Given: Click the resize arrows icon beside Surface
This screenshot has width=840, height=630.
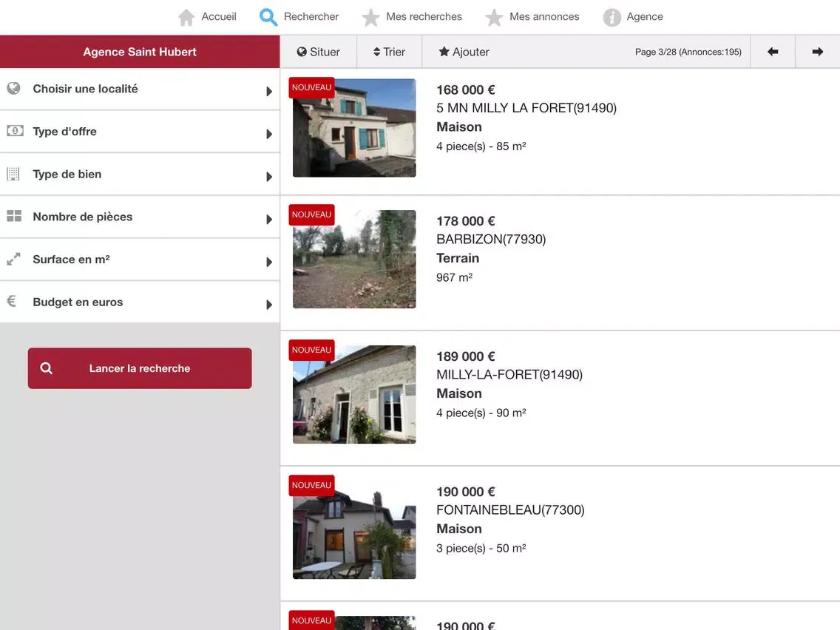Looking at the screenshot, I should click(13, 259).
